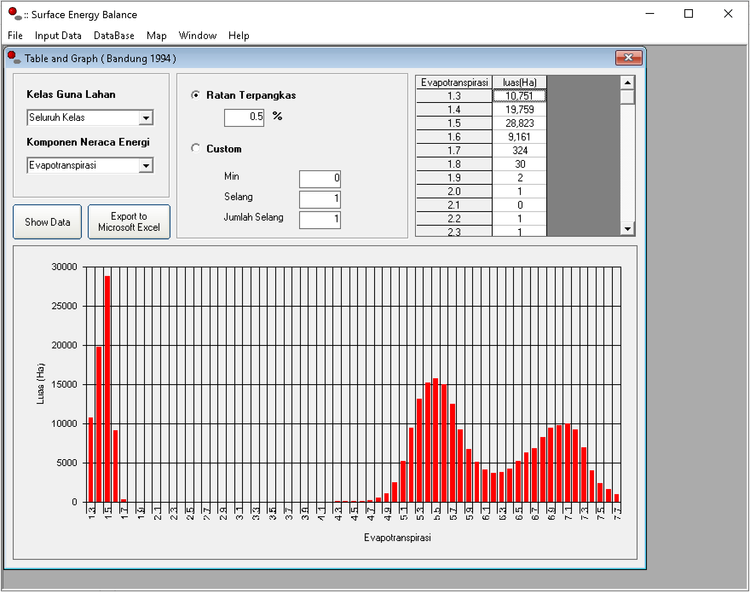Click the table scrollbar up arrow
The width and height of the screenshot is (750, 592).
click(x=627, y=83)
